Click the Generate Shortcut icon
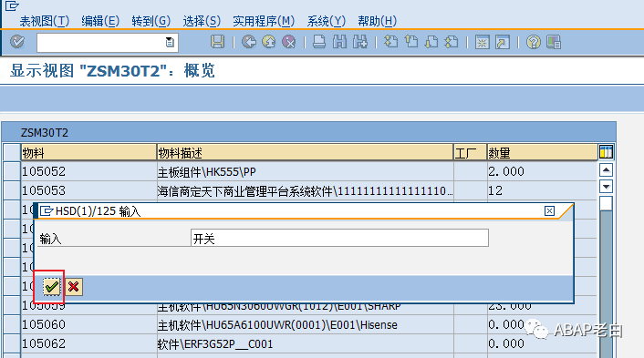Image resolution: width=644 pixels, height=358 pixels. click(x=503, y=42)
